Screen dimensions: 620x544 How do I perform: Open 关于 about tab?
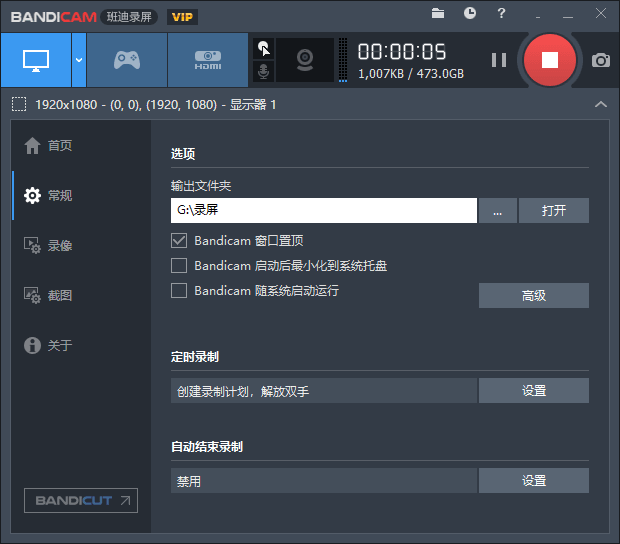(48, 345)
